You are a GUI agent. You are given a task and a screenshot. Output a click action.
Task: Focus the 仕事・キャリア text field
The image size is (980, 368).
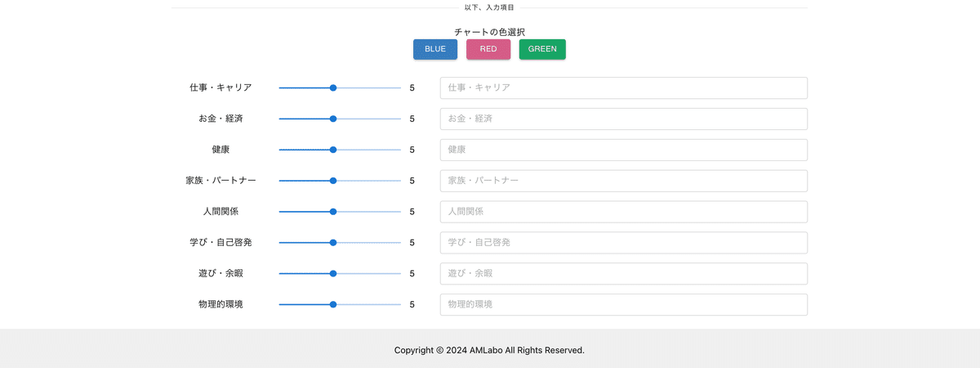(x=624, y=88)
